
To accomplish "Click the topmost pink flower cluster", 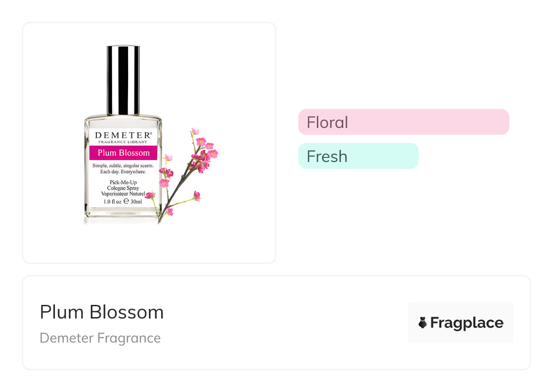I will (x=195, y=132).
